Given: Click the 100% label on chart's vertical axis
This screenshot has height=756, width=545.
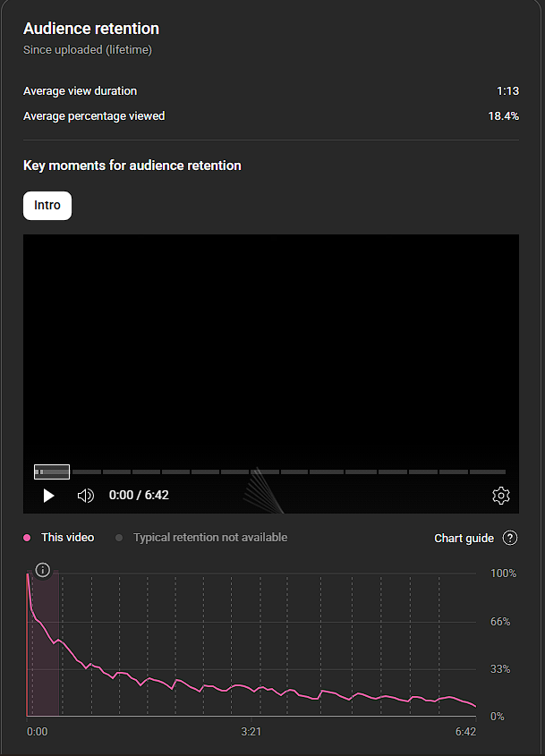Looking at the screenshot, I should point(503,573).
